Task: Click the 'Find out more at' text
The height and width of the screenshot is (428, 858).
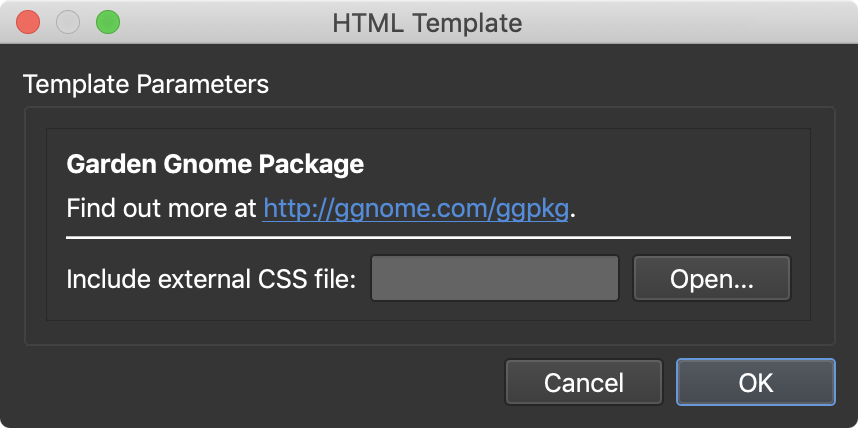Action: (162, 210)
